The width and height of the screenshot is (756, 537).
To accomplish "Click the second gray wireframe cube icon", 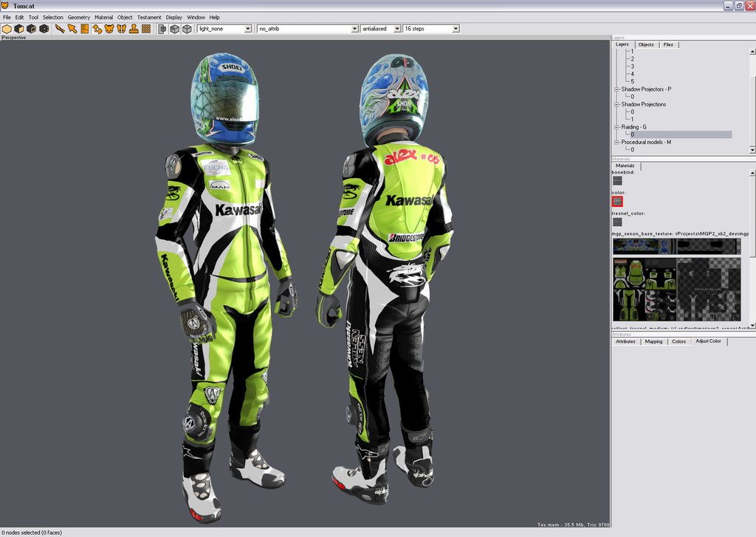I will [187, 29].
